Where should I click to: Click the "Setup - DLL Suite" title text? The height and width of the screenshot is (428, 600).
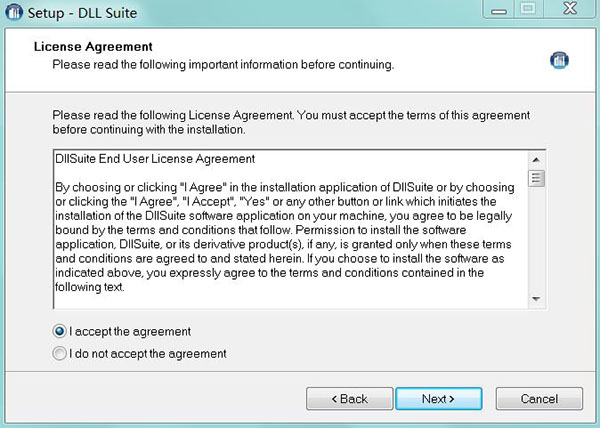(81, 14)
